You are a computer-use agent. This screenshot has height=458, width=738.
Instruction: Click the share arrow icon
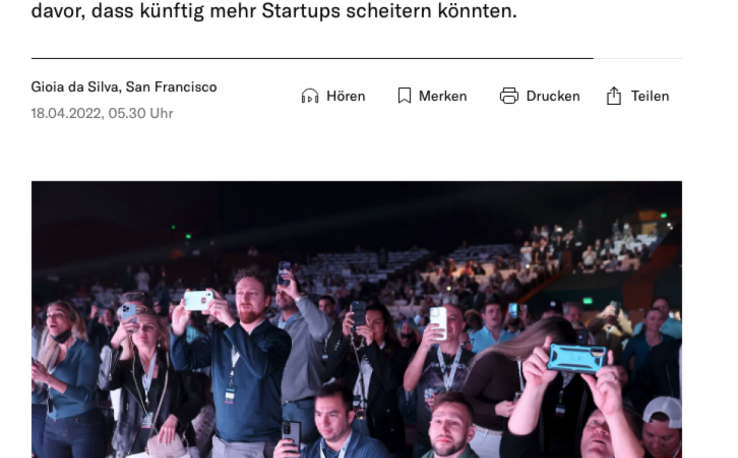tap(614, 96)
